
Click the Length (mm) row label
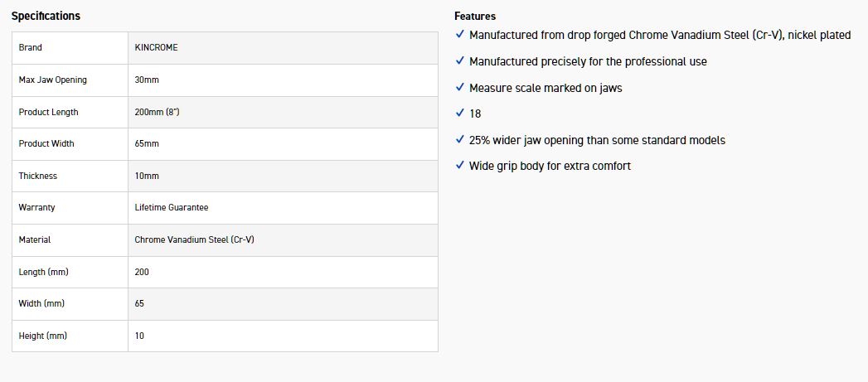click(x=42, y=272)
